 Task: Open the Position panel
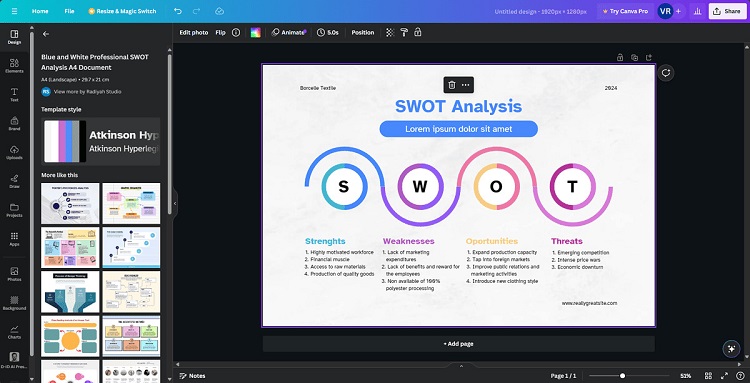click(363, 33)
